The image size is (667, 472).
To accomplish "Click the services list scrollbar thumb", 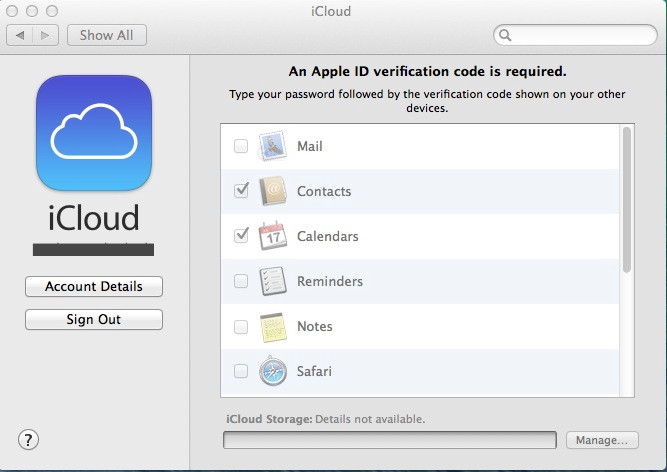I will (x=627, y=200).
